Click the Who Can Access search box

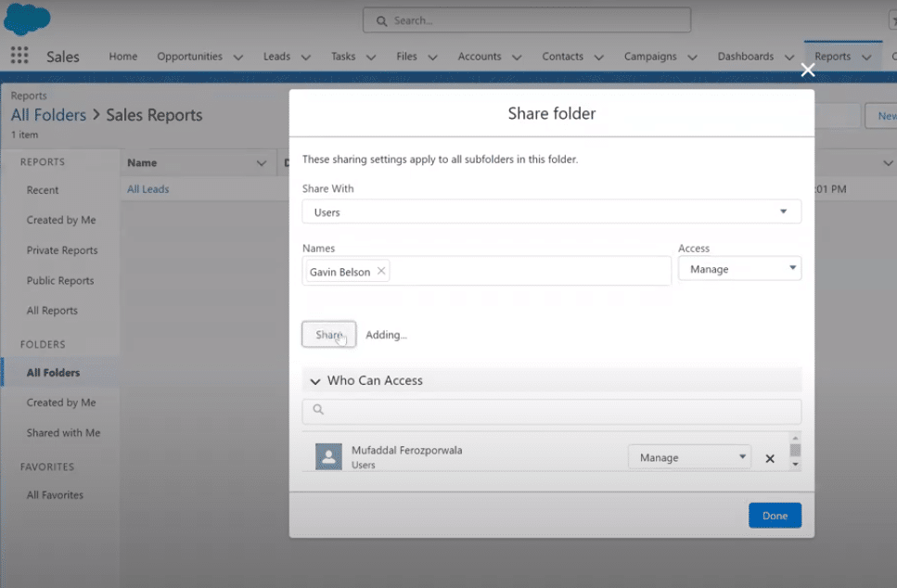click(552, 410)
